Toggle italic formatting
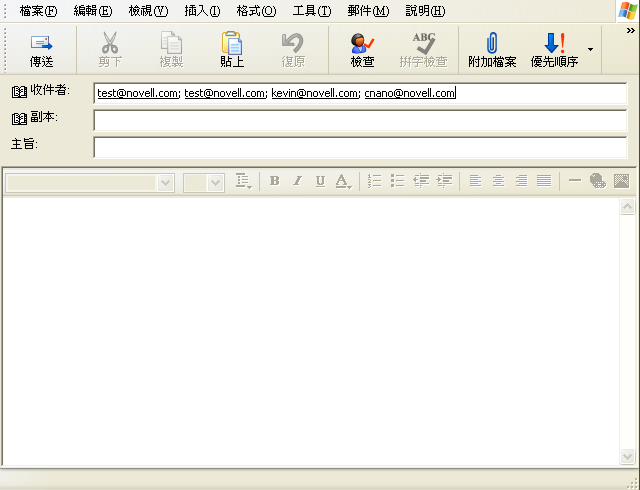 point(298,180)
